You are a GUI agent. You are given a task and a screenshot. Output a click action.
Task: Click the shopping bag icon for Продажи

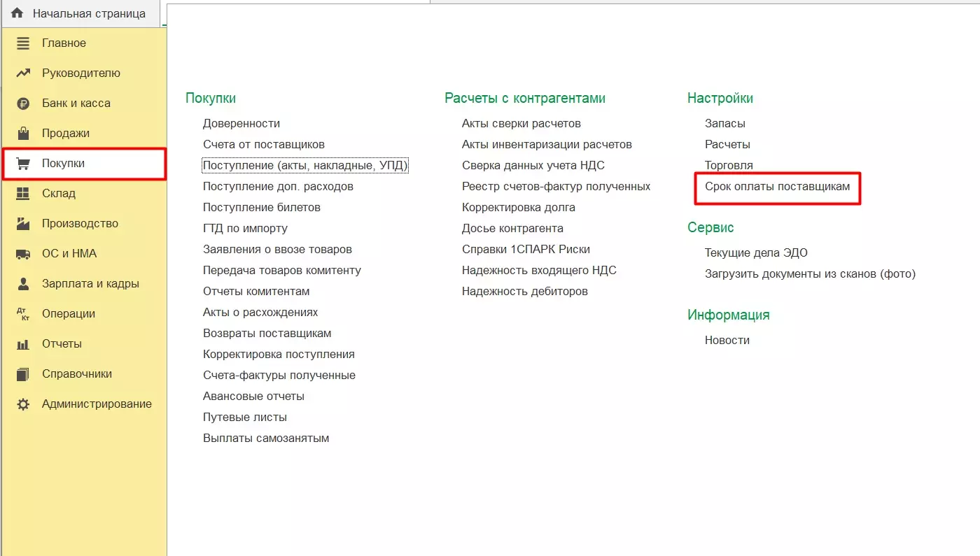(x=23, y=134)
